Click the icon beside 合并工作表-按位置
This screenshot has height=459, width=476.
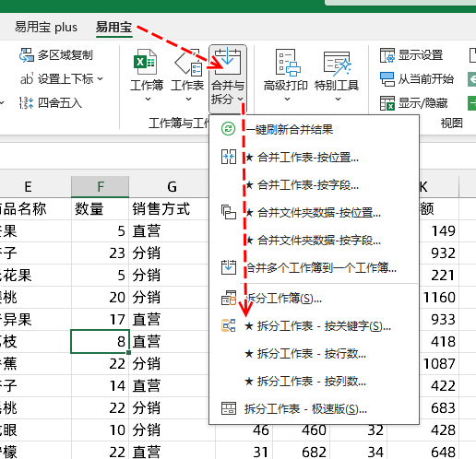coord(229,157)
